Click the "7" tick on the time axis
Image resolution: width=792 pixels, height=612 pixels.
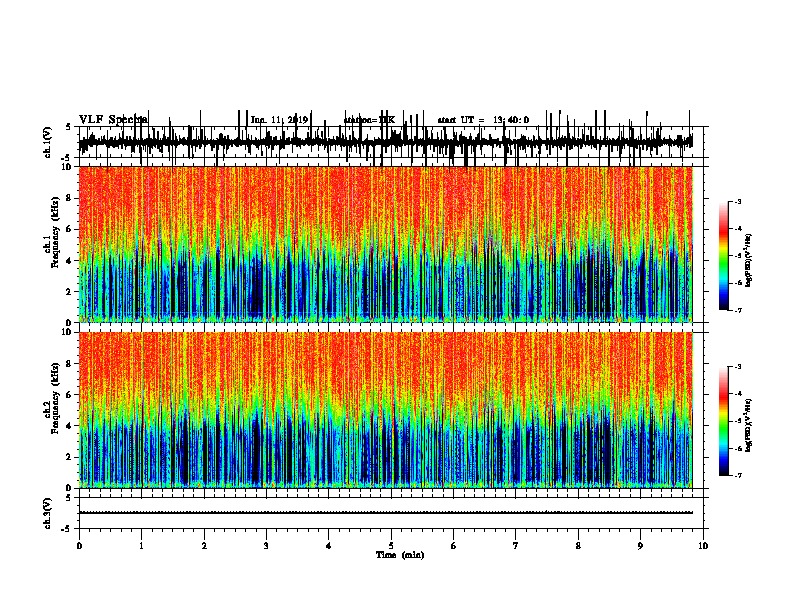coord(516,546)
